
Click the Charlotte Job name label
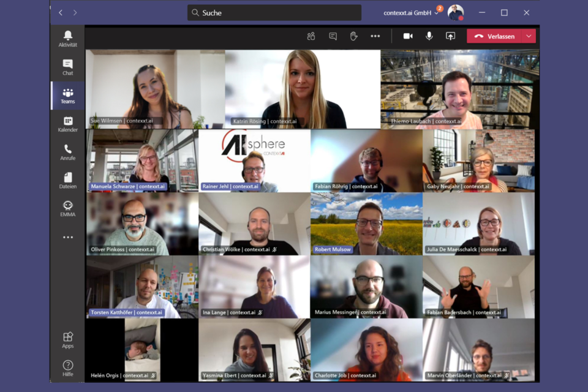coord(345,375)
